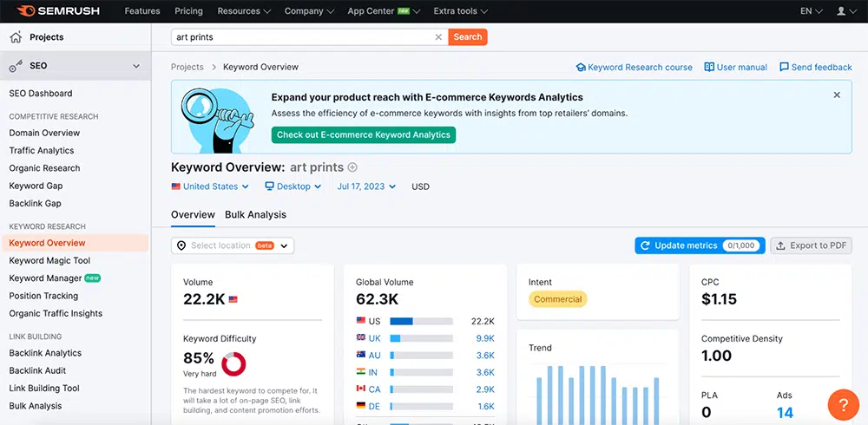Open the Jul 17, 2023 date dropdown

[x=366, y=186]
